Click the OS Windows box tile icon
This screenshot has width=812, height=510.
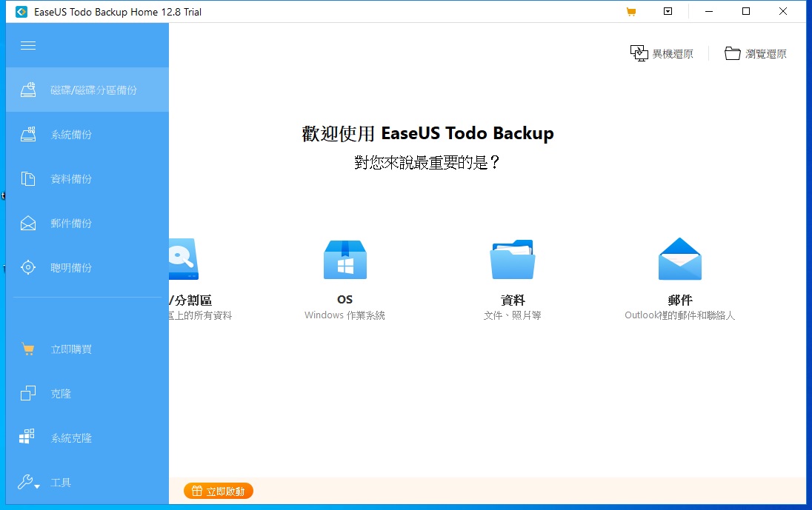click(345, 260)
